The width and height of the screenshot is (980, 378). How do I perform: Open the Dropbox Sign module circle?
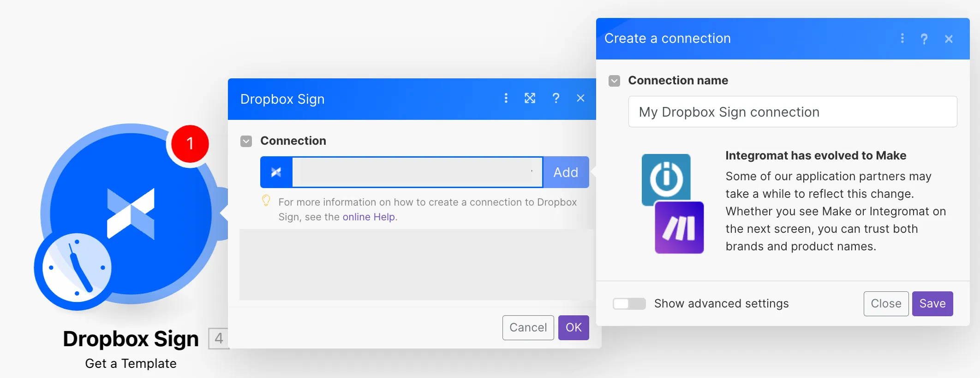(131, 213)
